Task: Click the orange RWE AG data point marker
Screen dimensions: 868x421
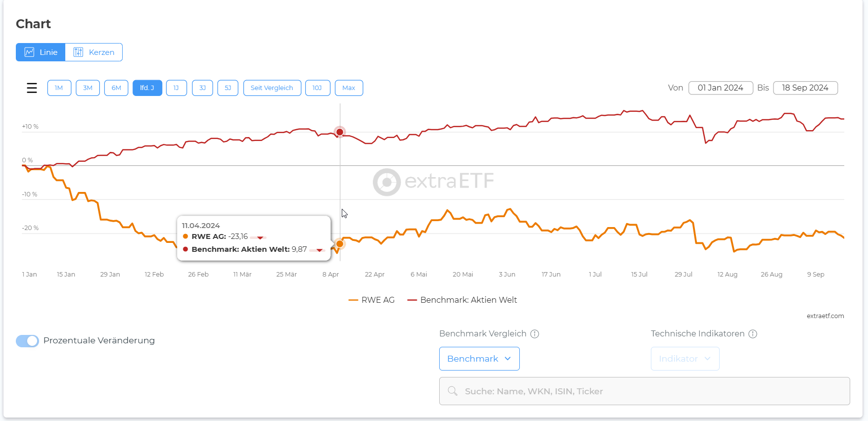Action: coord(340,244)
